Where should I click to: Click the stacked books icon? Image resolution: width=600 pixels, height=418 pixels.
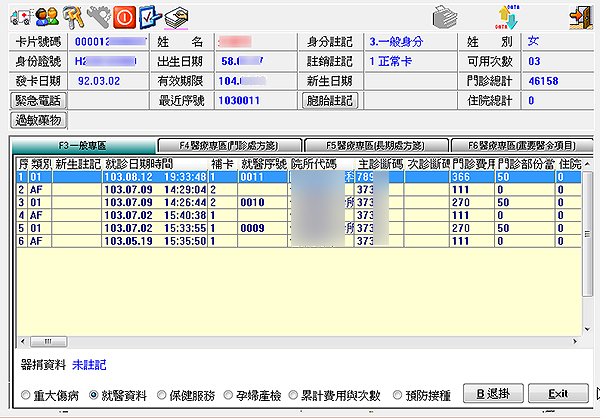click(x=177, y=15)
